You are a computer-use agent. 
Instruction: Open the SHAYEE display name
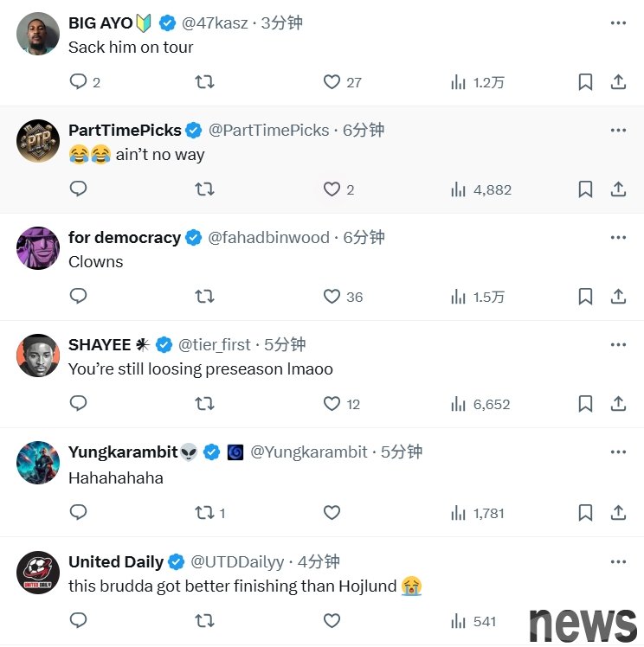100,345
